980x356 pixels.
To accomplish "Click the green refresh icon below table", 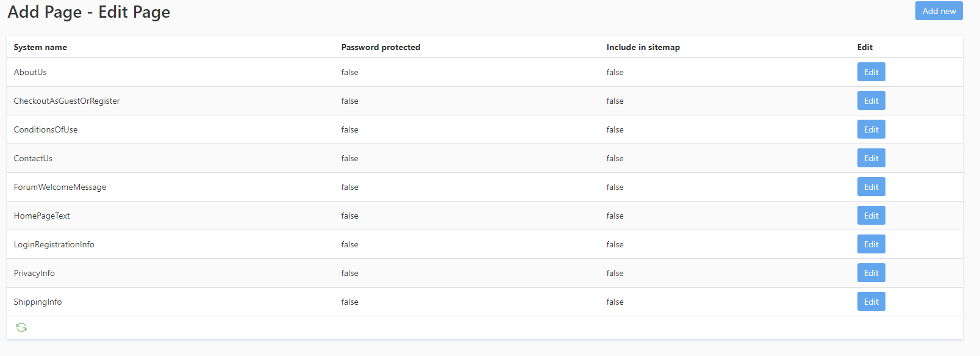I will click(x=21, y=327).
